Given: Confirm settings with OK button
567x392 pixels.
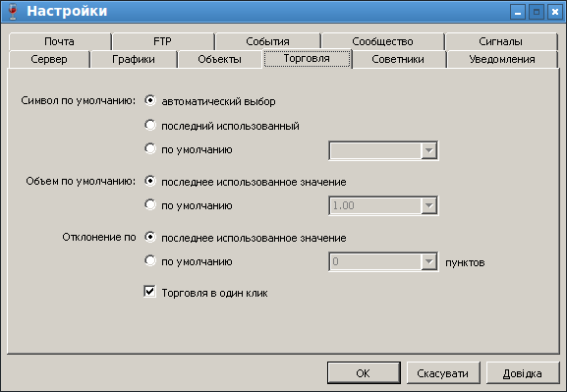Looking at the screenshot, I should tap(364, 372).
